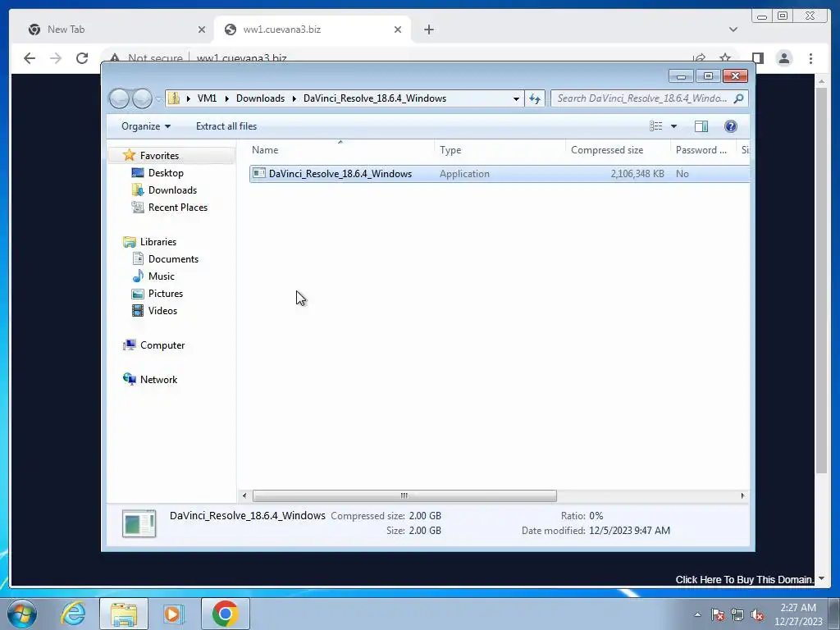Share this page via Chrome share icon

(x=699, y=58)
